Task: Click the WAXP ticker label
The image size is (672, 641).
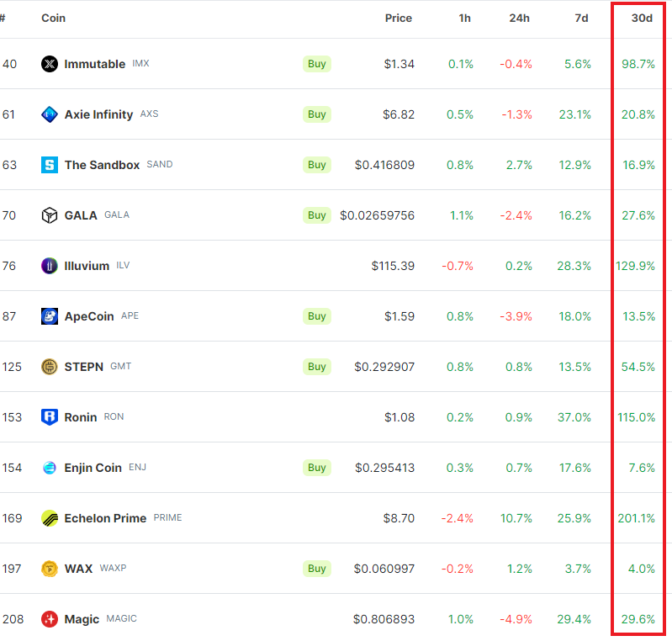Action: [x=114, y=568]
